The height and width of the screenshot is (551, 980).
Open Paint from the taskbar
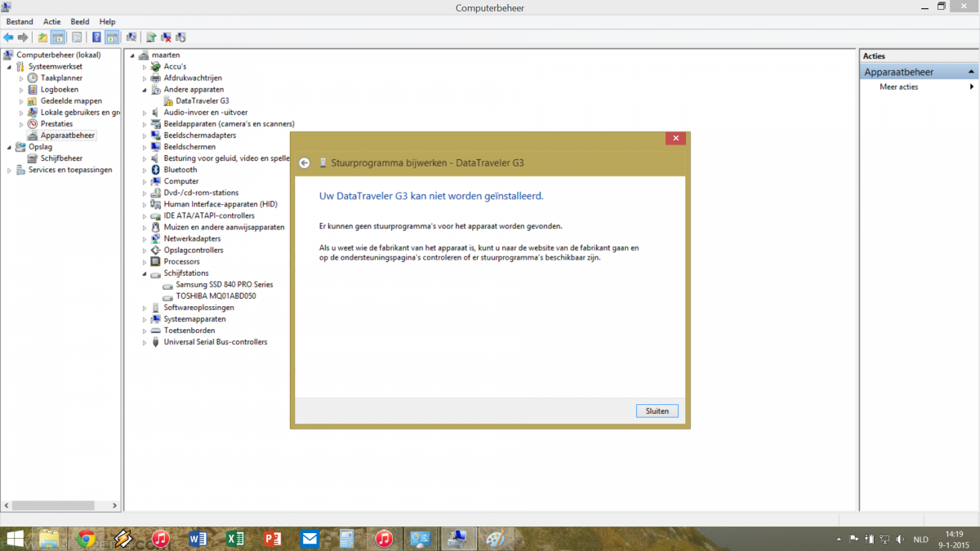coord(495,539)
